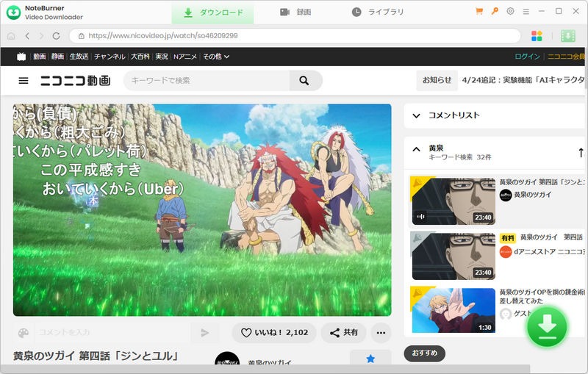Expand the その他 dropdown

coord(216,57)
